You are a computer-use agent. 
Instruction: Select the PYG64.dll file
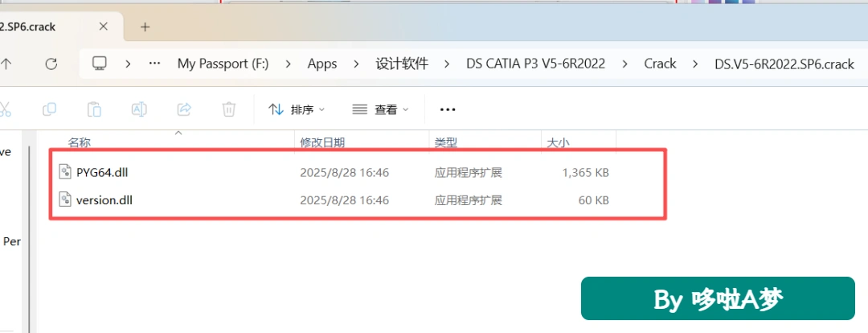[334, 172]
